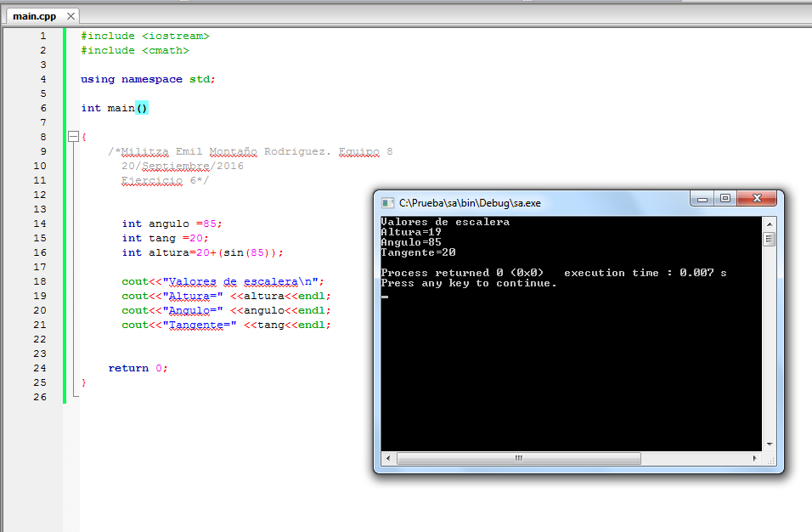Click the left arrow of the horizontal console scrollbar
The height and width of the screenshot is (532, 812).
[x=387, y=458]
